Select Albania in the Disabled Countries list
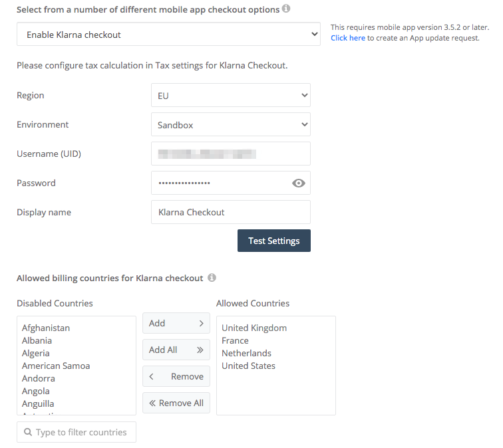Screen dimensions: 503x448 [x=37, y=340]
